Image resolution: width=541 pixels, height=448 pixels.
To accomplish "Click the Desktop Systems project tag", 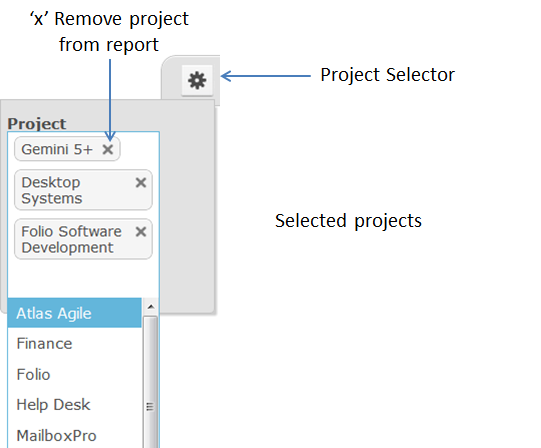I will pos(76,190).
